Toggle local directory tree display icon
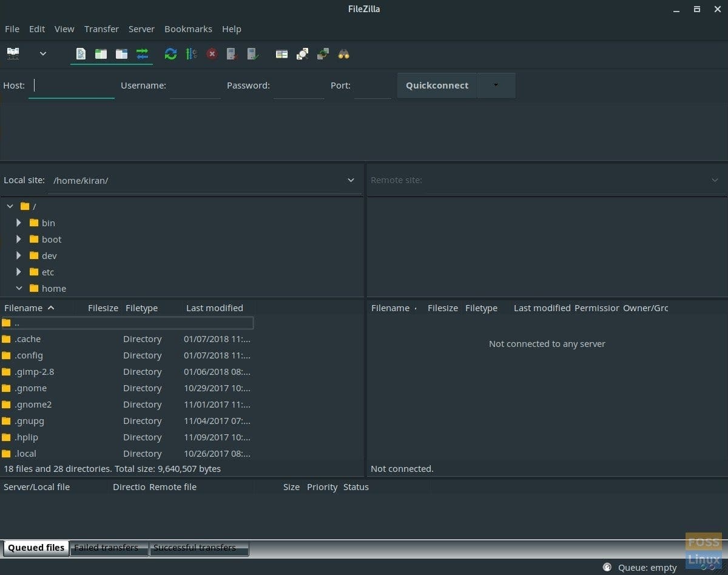 pyautogui.click(x=101, y=54)
